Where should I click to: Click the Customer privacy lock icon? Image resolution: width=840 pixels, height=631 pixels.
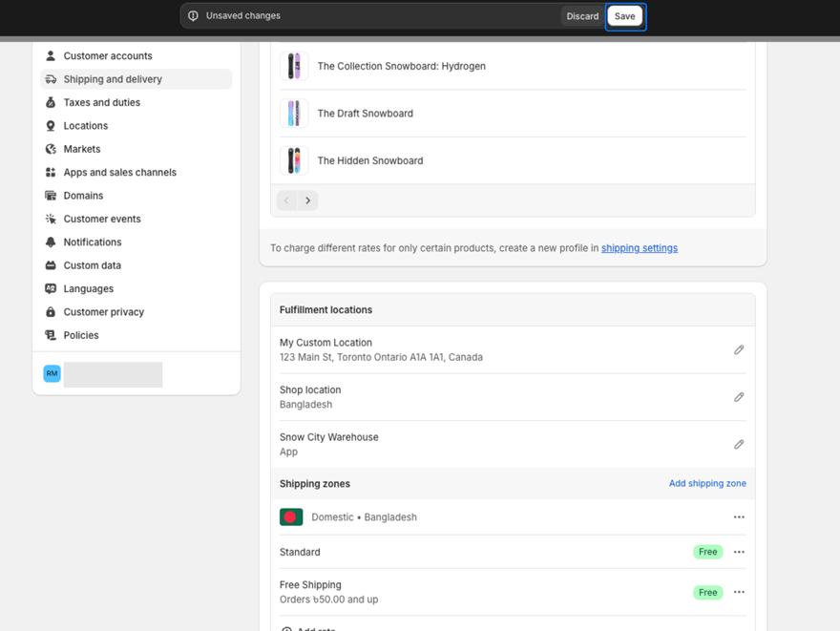(x=51, y=312)
